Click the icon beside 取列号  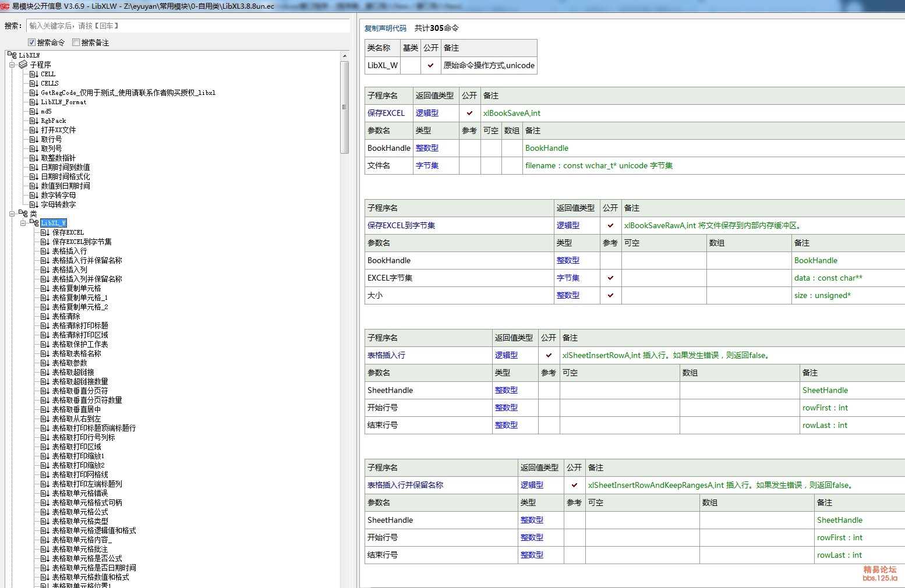34,148
